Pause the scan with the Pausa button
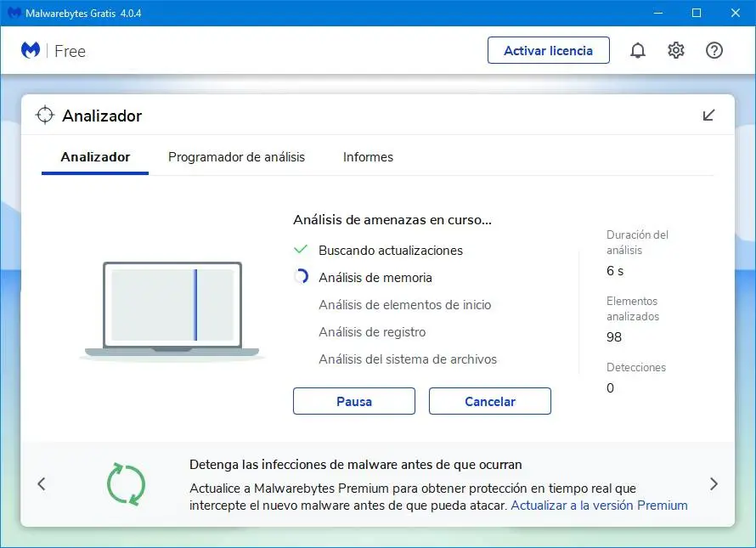756x548 pixels. click(x=354, y=401)
